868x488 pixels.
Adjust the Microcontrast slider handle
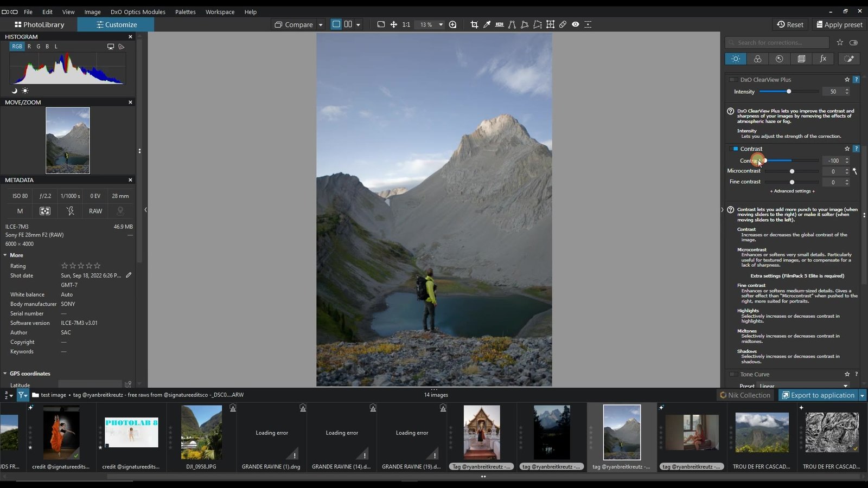(x=792, y=171)
